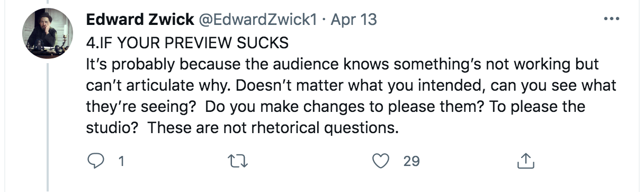Click the text line starting 'they're seeing?'
Image resolution: width=644 pixels, height=192 pixels.
[335, 107]
